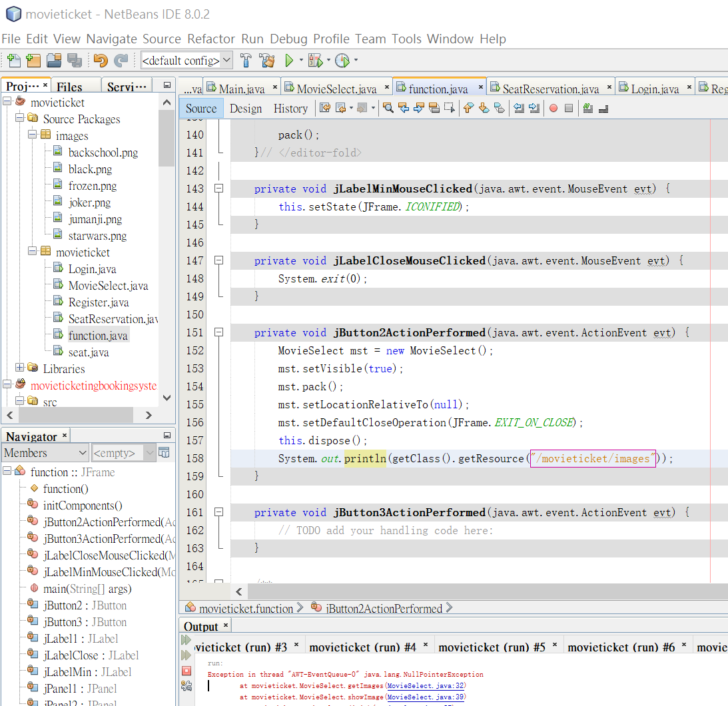Click the green Run Project arrow
The image size is (728, 706).
click(x=289, y=61)
